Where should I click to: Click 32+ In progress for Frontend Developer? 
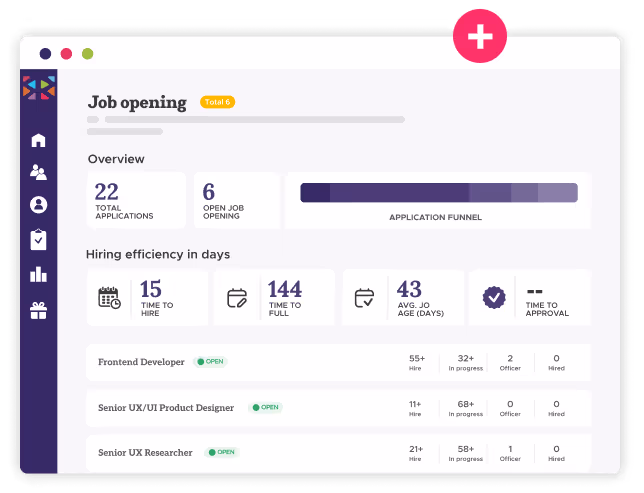[466, 362]
